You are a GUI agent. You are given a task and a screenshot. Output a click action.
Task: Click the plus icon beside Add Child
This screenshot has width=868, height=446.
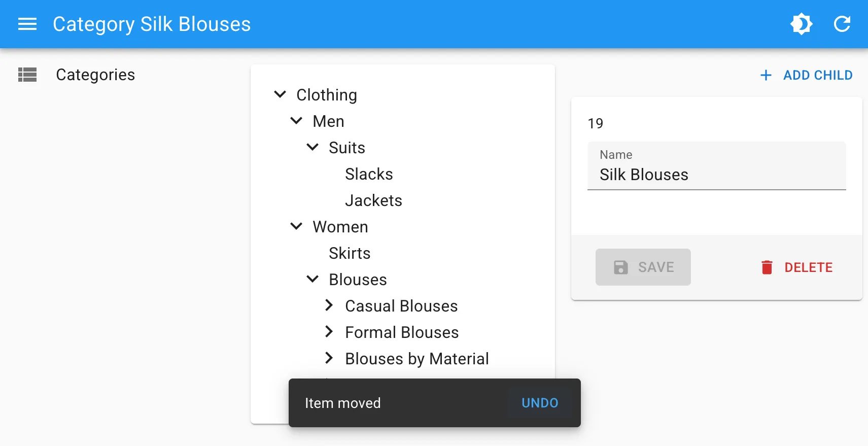coord(766,76)
